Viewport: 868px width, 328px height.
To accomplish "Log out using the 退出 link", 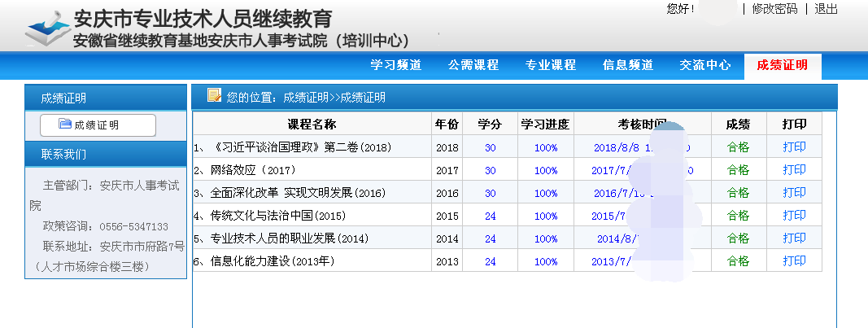I will coord(826,9).
